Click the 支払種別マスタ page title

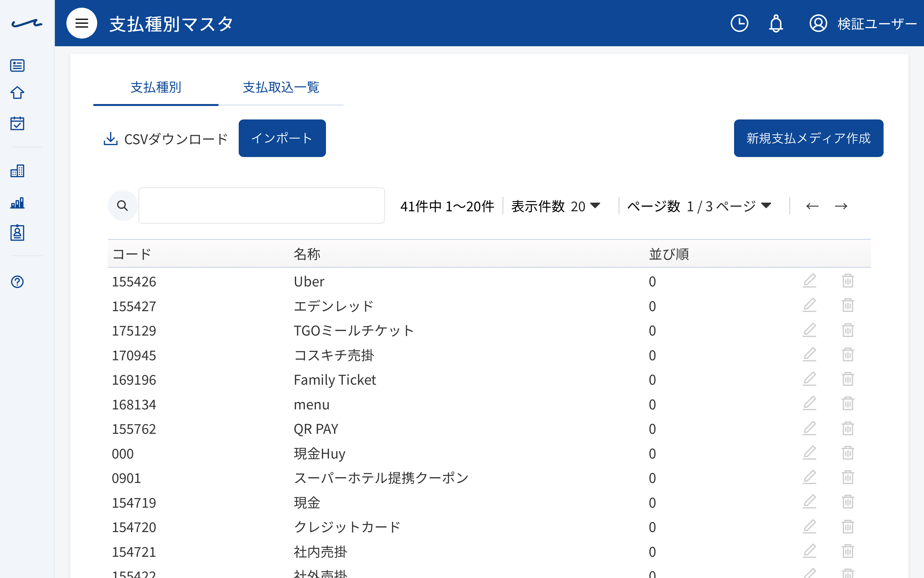click(171, 24)
